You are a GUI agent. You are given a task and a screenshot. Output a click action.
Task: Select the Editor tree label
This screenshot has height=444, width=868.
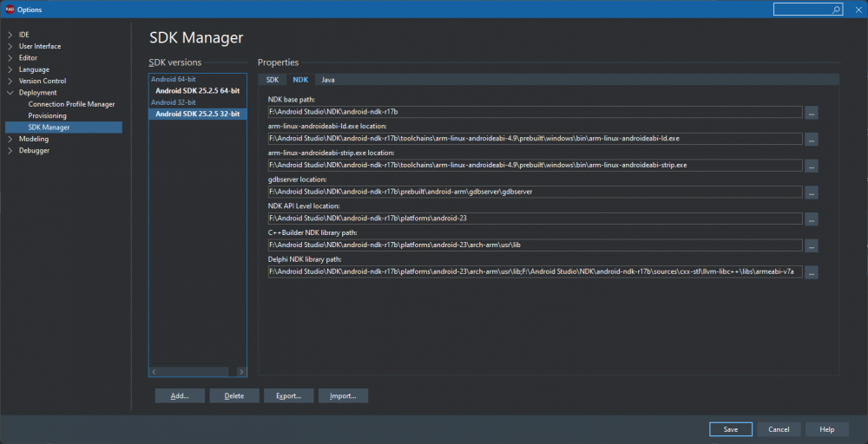pos(29,58)
